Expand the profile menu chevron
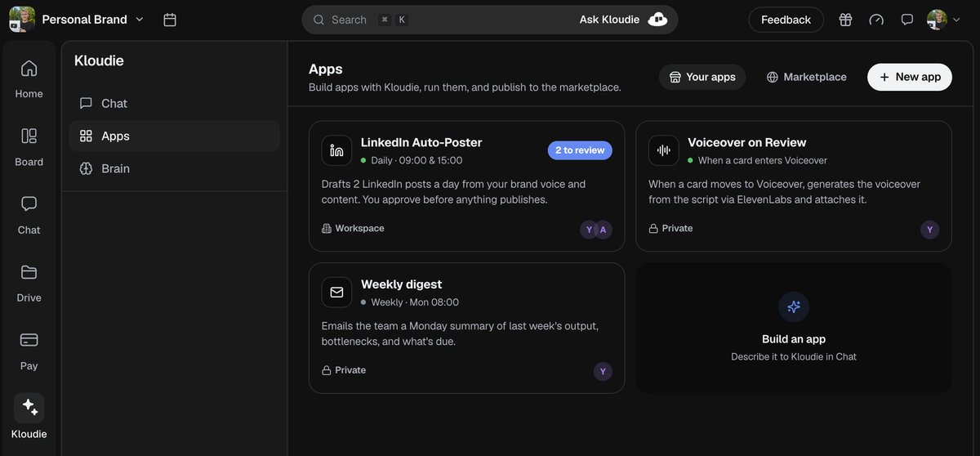The image size is (980, 456). click(957, 20)
